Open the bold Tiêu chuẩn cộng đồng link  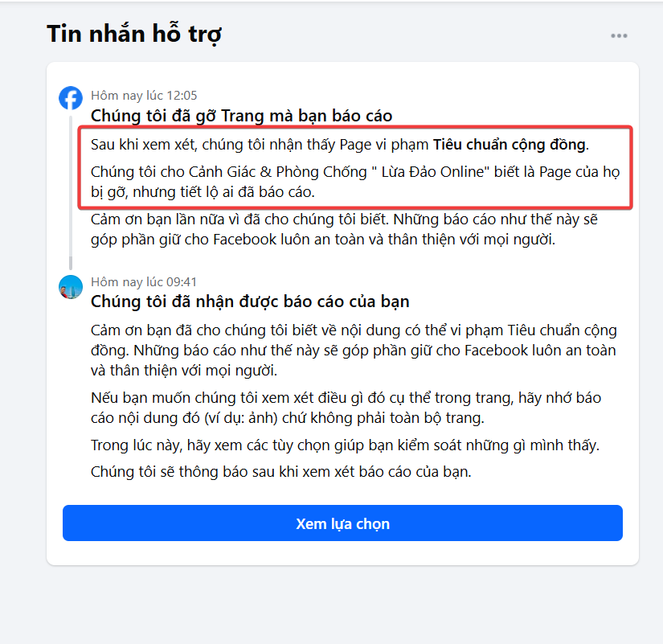coord(509,145)
